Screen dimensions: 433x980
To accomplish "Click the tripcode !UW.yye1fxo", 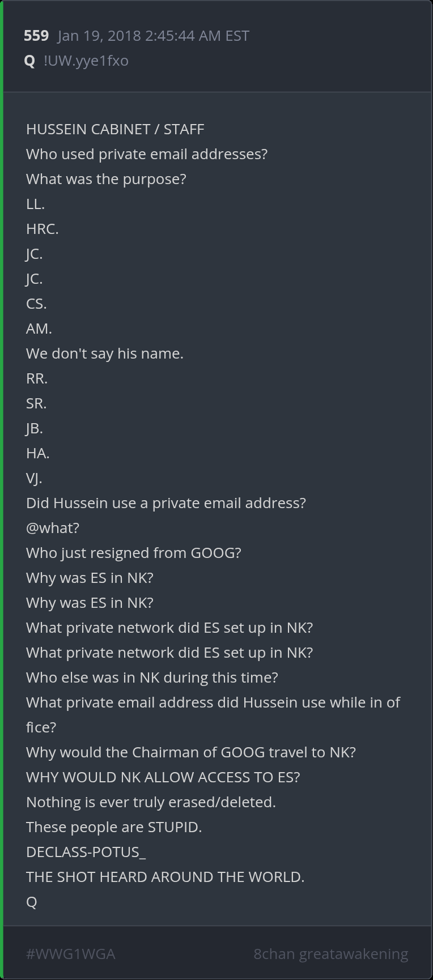I will pos(86,61).
